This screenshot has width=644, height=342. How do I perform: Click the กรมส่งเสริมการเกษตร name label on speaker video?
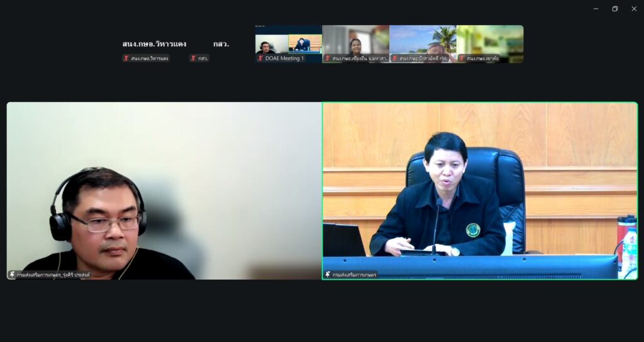click(x=355, y=275)
